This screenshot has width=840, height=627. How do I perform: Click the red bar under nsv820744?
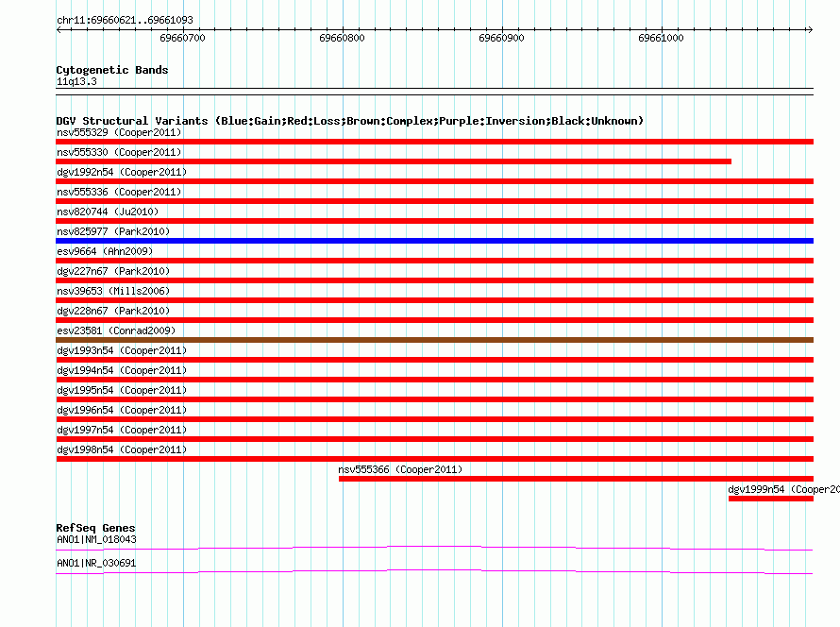point(434,221)
